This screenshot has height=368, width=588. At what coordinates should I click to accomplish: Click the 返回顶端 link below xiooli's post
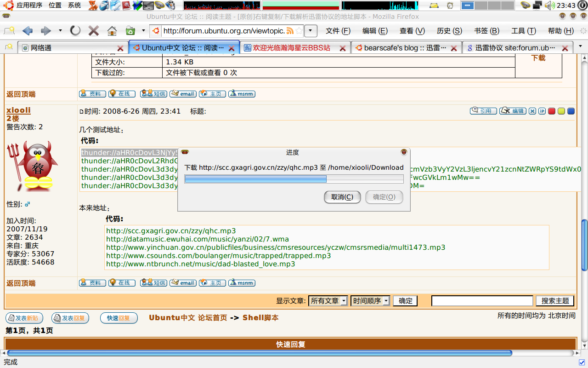coord(21,283)
